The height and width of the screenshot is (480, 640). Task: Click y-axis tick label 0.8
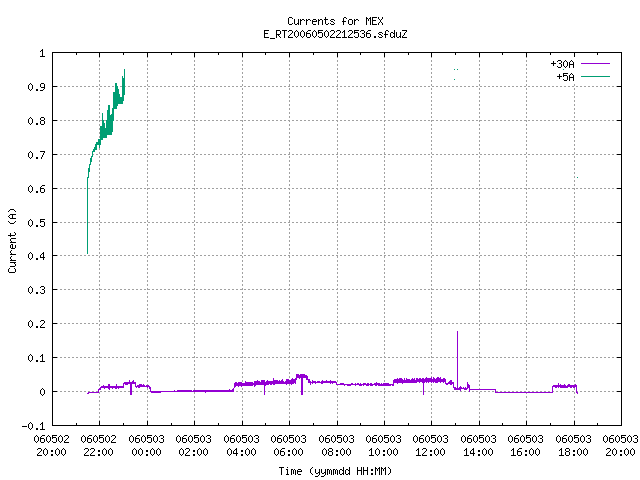point(36,121)
